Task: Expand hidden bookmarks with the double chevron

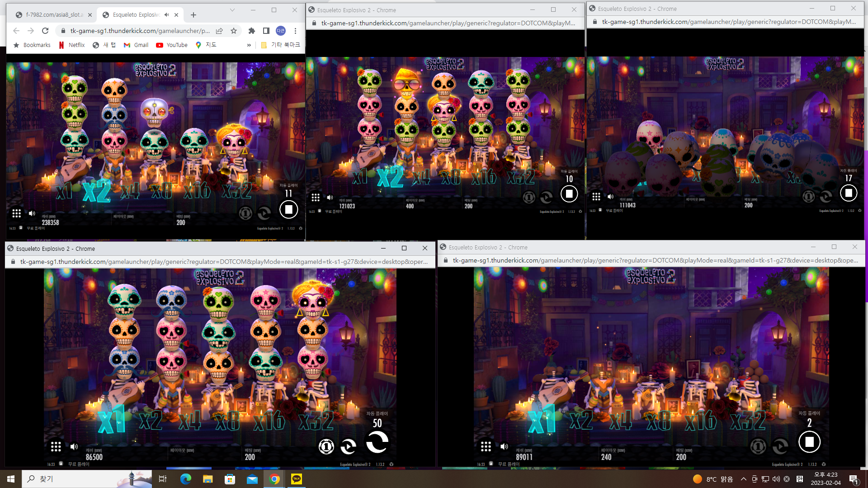Action: coord(249,45)
